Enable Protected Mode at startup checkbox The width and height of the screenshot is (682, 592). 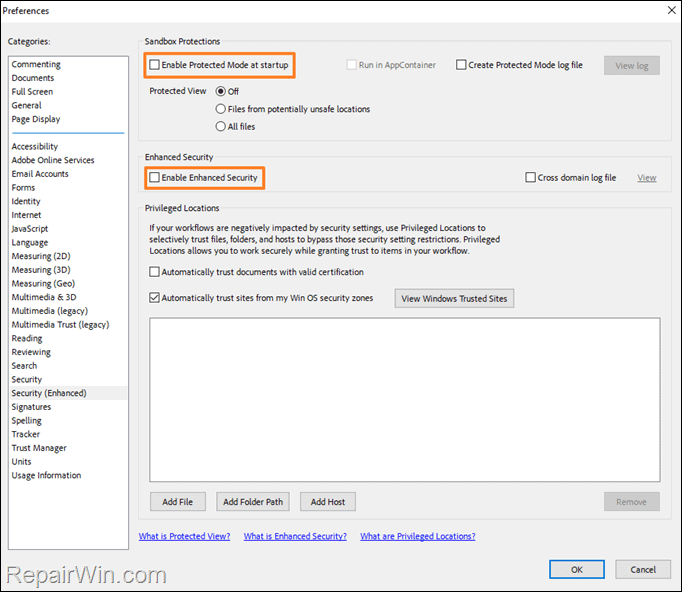(x=154, y=65)
